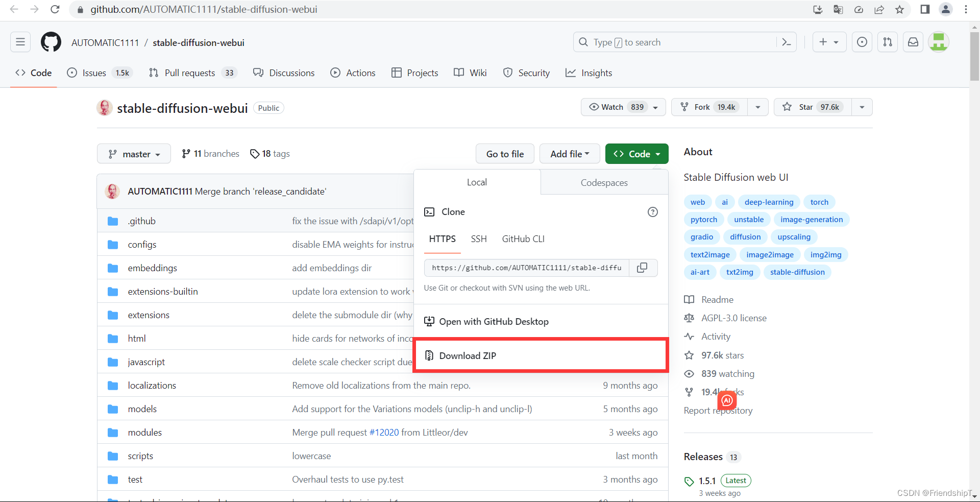
Task: Open the hamburger navigation menu
Action: (20, 42)
